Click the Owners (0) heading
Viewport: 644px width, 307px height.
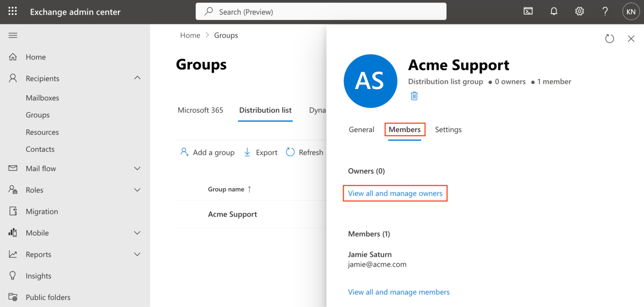(366, 171)
